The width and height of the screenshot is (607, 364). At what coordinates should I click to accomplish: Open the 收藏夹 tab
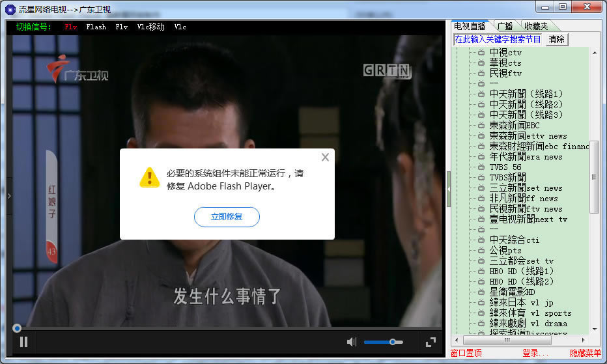(x=536, y=26)
